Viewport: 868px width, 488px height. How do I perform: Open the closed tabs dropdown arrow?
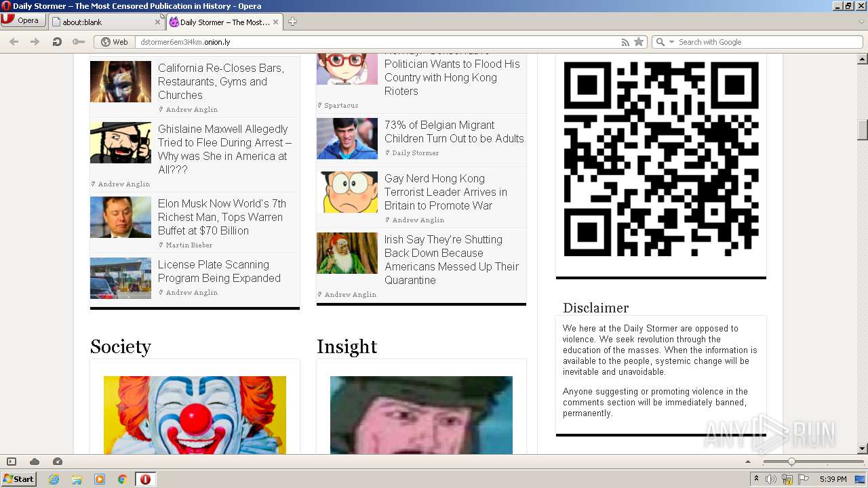[x=861, y=22]
